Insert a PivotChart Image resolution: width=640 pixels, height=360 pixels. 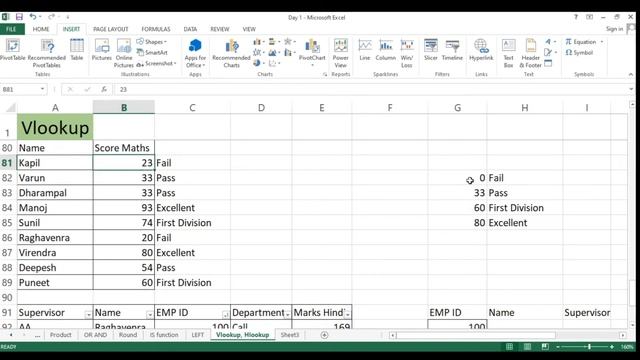pyautogui.click(x=312, y=52)
